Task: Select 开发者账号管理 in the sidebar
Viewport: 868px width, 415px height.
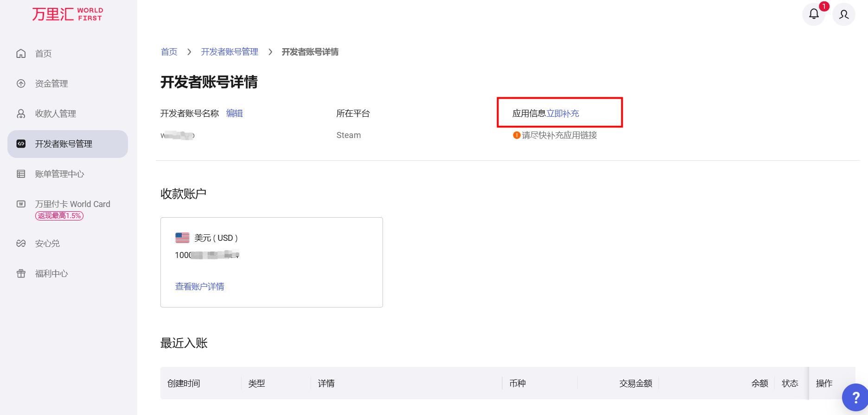Action: click(64, 144)
